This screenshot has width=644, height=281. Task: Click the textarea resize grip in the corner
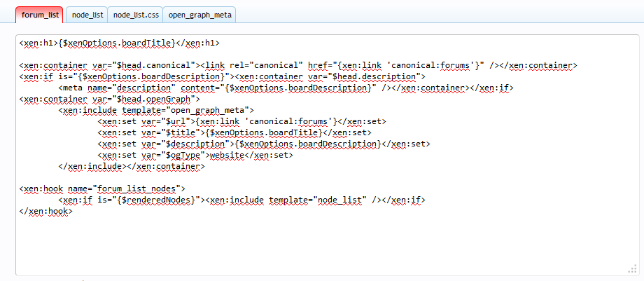(632, 269)
